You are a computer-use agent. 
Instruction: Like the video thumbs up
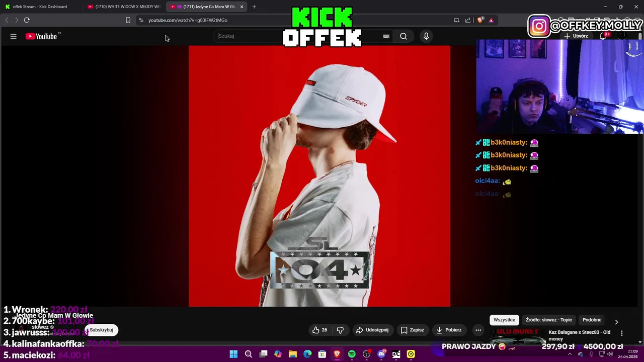319,330
